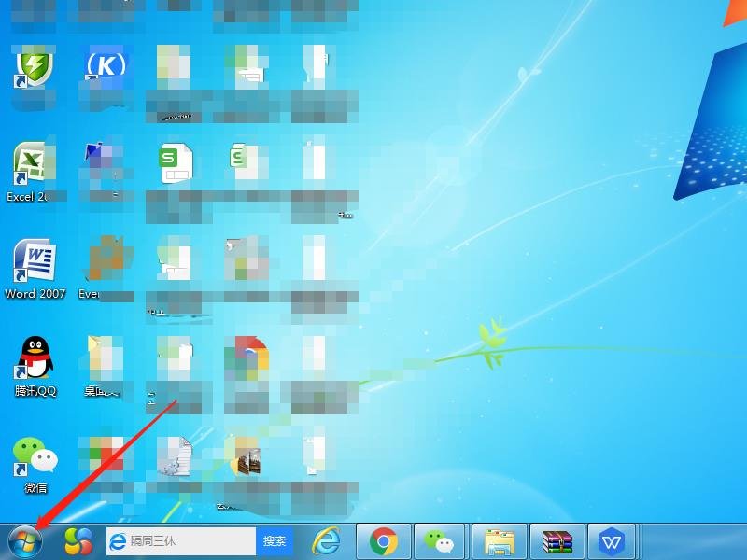
Task: Open Windows Explorer folder on taskbar
Action: [500, 540]
